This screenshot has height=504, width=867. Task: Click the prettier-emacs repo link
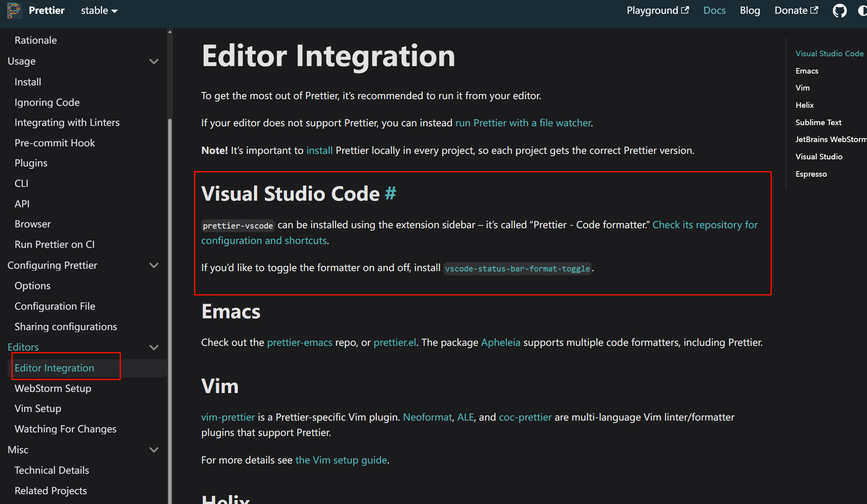coord(300,342)
